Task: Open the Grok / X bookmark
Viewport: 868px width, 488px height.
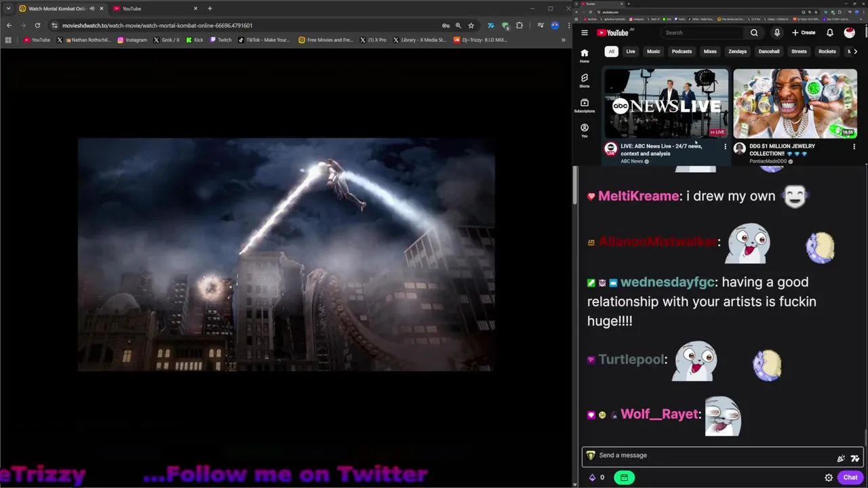Action: coord(165,40)
